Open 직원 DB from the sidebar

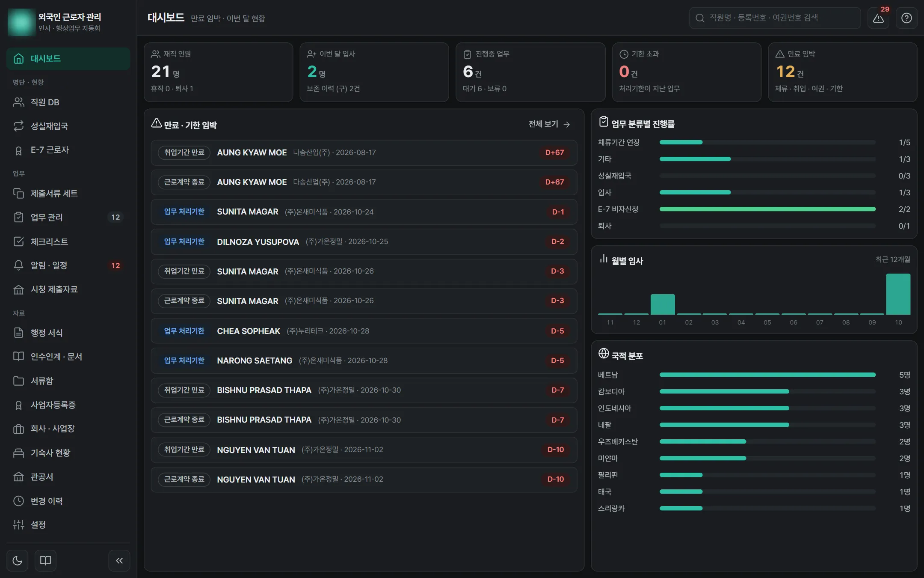(x=68, y=102)
